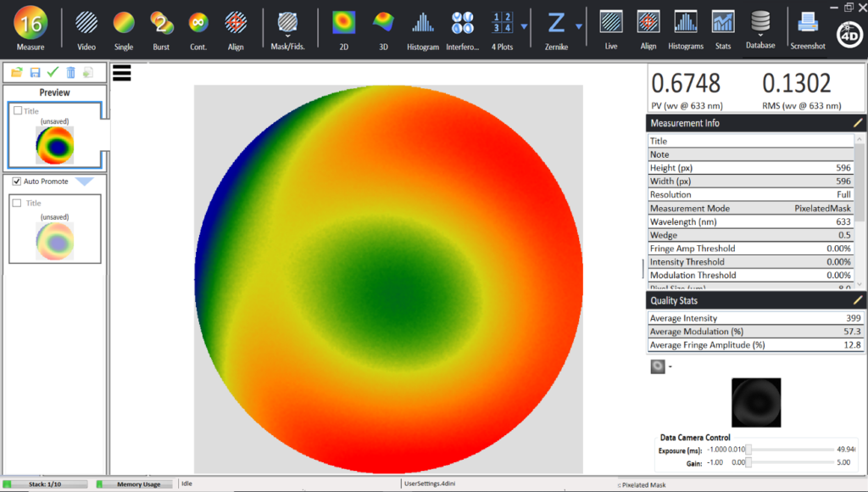Delete the selected measurement via trash icon

click(71, 72)
